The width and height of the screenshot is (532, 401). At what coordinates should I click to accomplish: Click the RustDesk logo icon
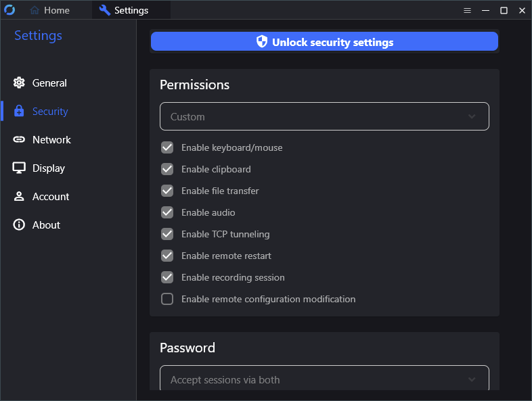pos(9,10)
